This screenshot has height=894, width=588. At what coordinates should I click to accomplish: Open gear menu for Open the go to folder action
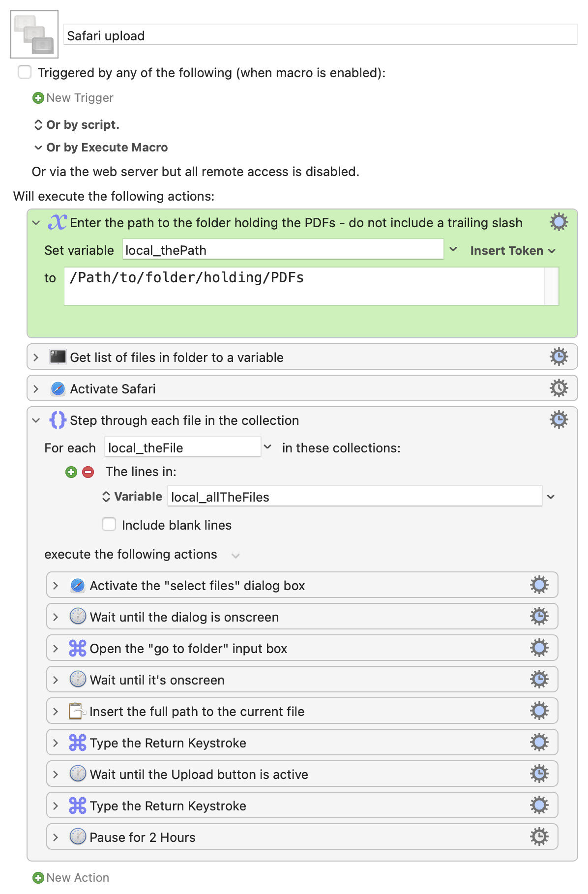point(539,648)
